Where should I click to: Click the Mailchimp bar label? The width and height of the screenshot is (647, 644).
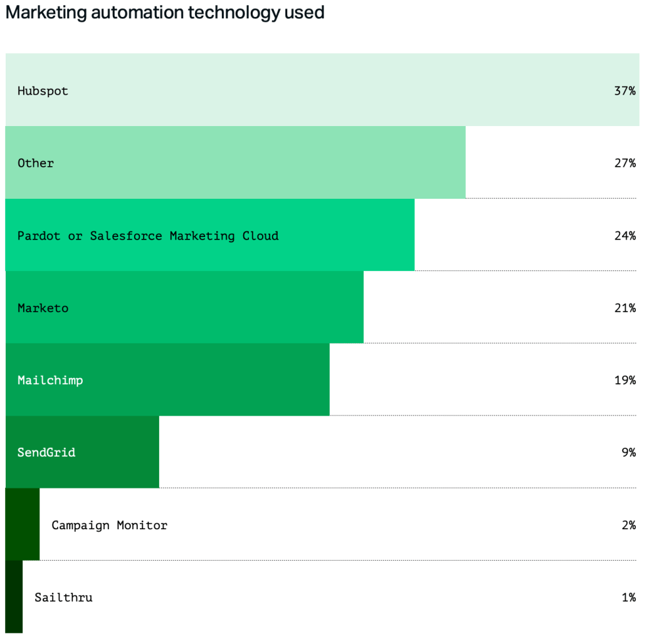click(50, 380)
